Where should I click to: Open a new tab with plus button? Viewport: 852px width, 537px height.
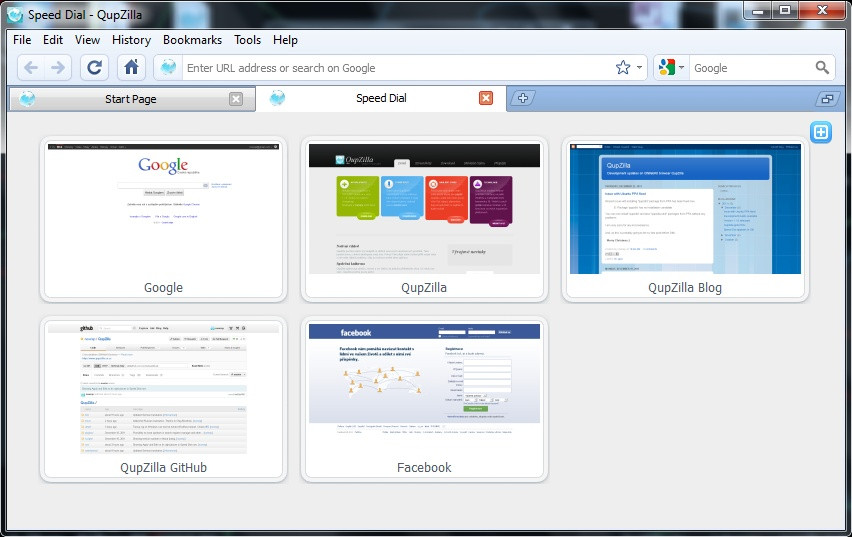pos(522,98)
